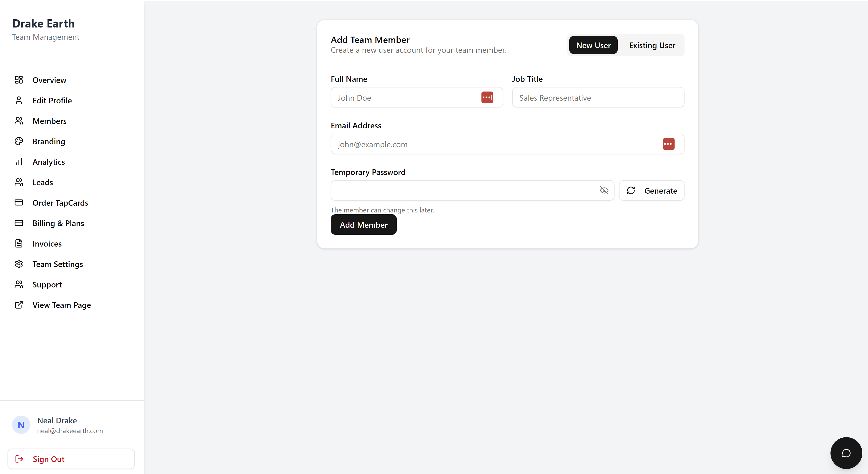Select the Edit Profile person icon
The width and height of the screenshot is (868, 474).
pos(19,100)
